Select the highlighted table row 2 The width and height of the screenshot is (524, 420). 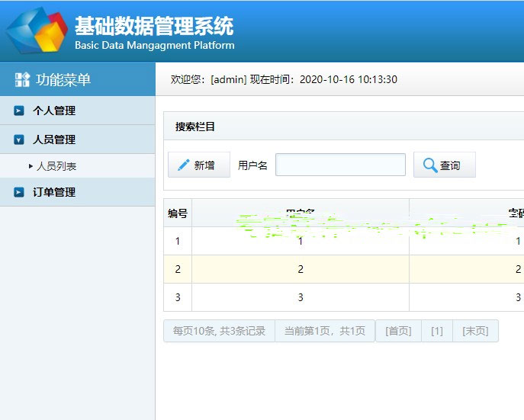point(301,269)
